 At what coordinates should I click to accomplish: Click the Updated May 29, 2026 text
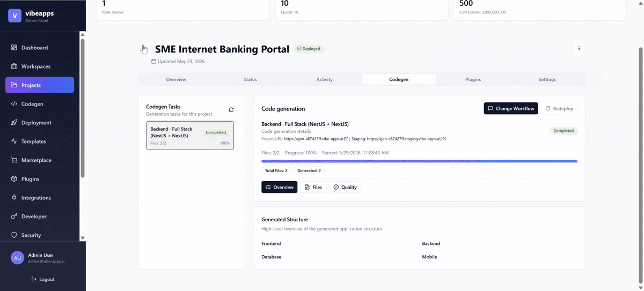(181, 61)
